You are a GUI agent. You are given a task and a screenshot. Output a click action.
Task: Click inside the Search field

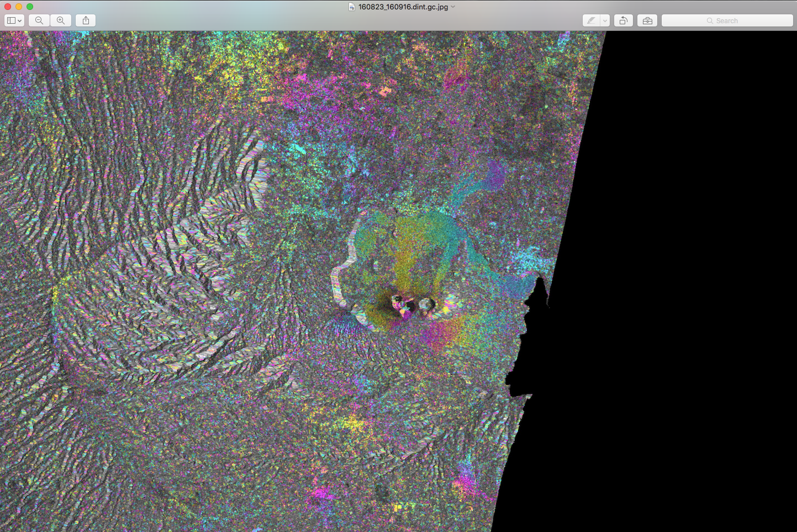click(727, 20)
